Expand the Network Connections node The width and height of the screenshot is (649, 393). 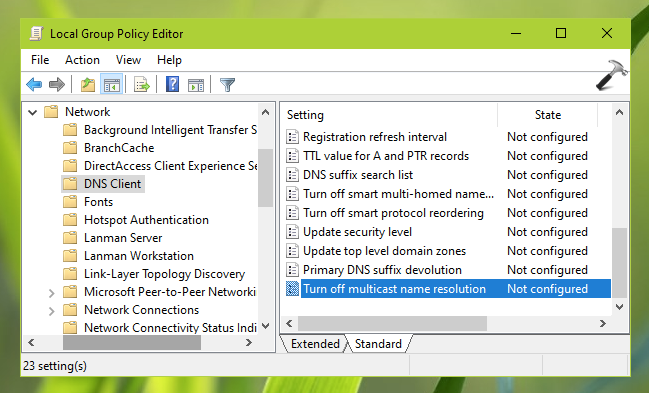(x=51, y=311)
